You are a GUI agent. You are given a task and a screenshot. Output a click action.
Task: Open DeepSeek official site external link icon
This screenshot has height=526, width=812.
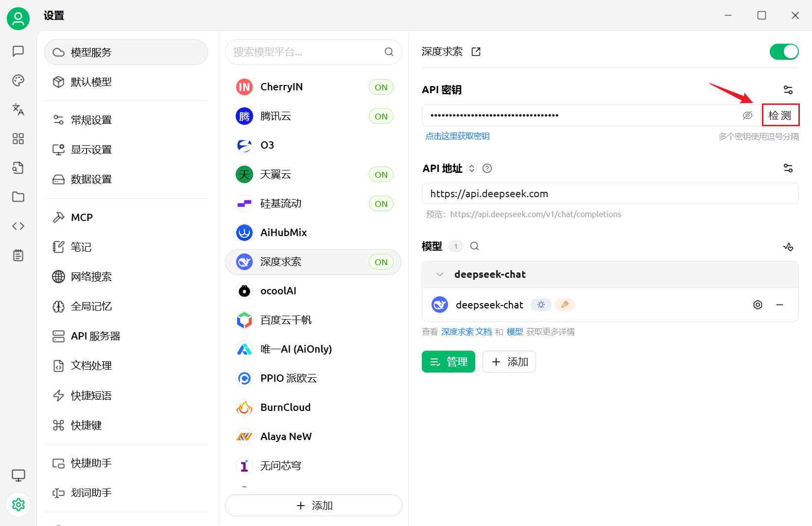(x=476, y=51)
